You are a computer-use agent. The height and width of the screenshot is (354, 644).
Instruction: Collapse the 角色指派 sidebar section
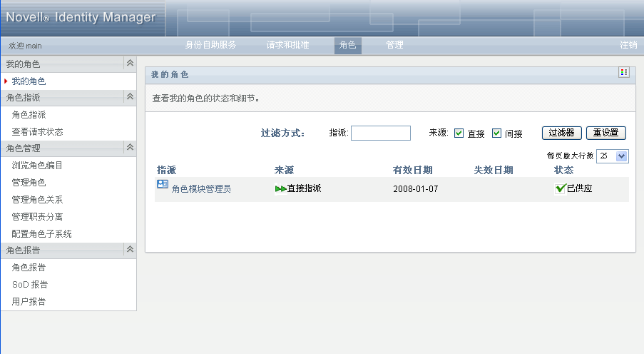tap(130, 96)
